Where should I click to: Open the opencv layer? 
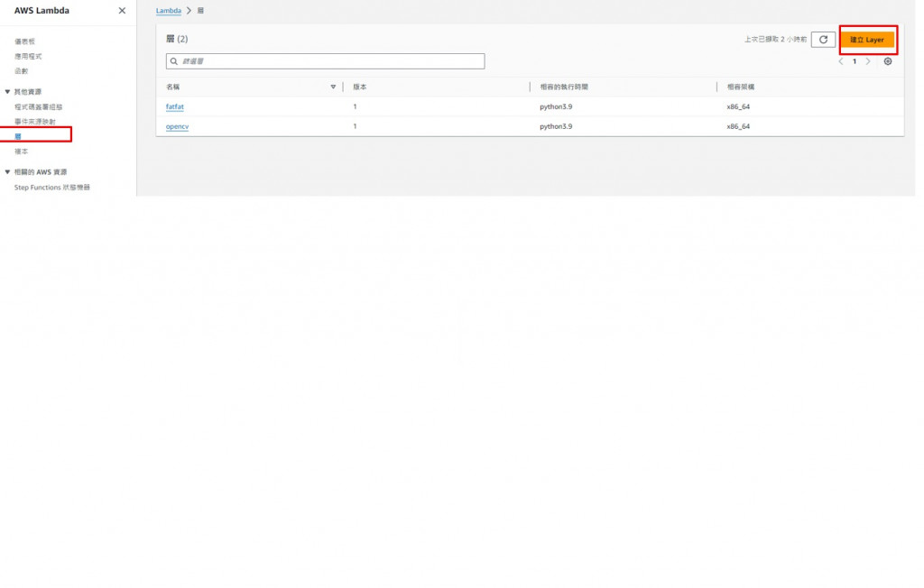[178, 126]
